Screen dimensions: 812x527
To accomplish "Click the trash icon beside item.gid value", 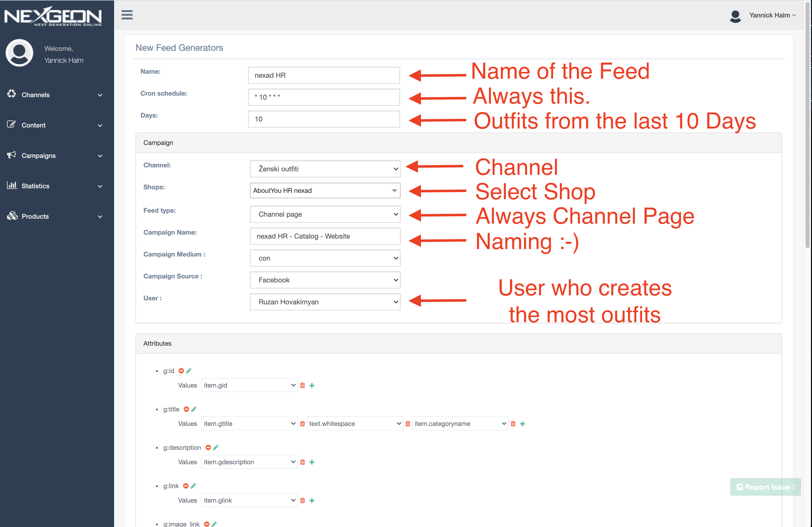I will (x=302, y=385).
